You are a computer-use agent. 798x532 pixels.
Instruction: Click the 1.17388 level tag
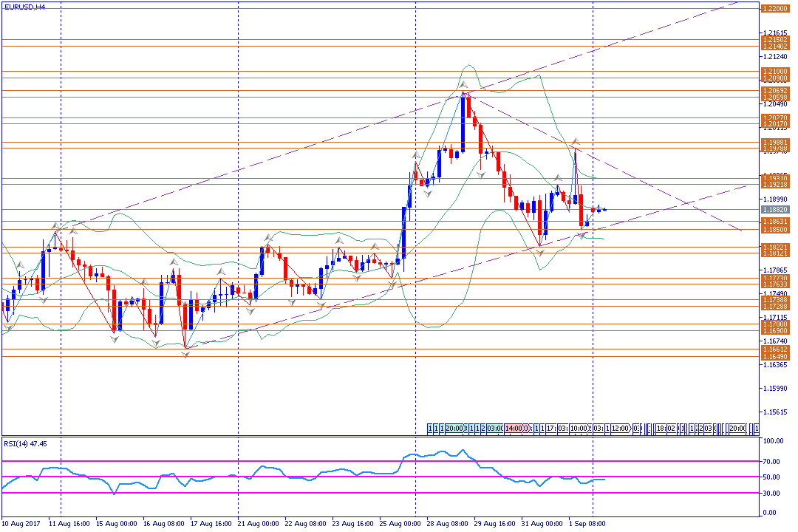(776, 300)
